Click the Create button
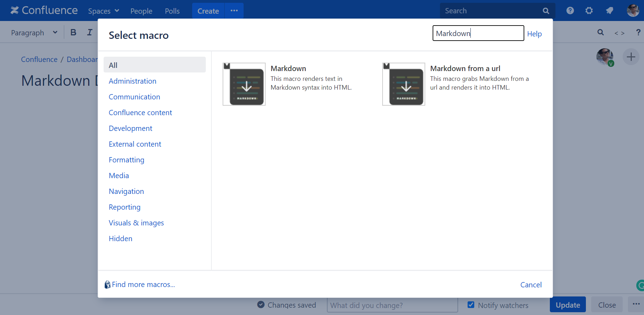Image resolution: width=644 pixels, height=315 pixels. tap(208, 11)
